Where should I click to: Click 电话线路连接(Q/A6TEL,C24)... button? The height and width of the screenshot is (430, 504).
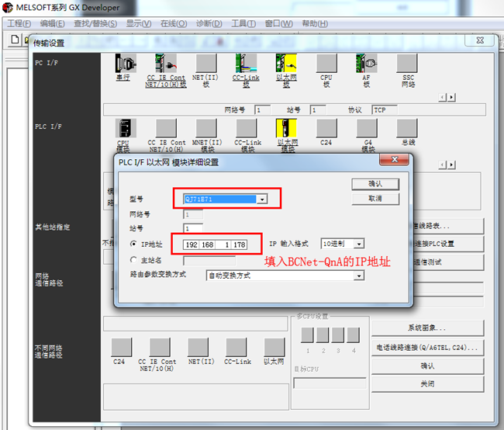[x=427, y=348]
